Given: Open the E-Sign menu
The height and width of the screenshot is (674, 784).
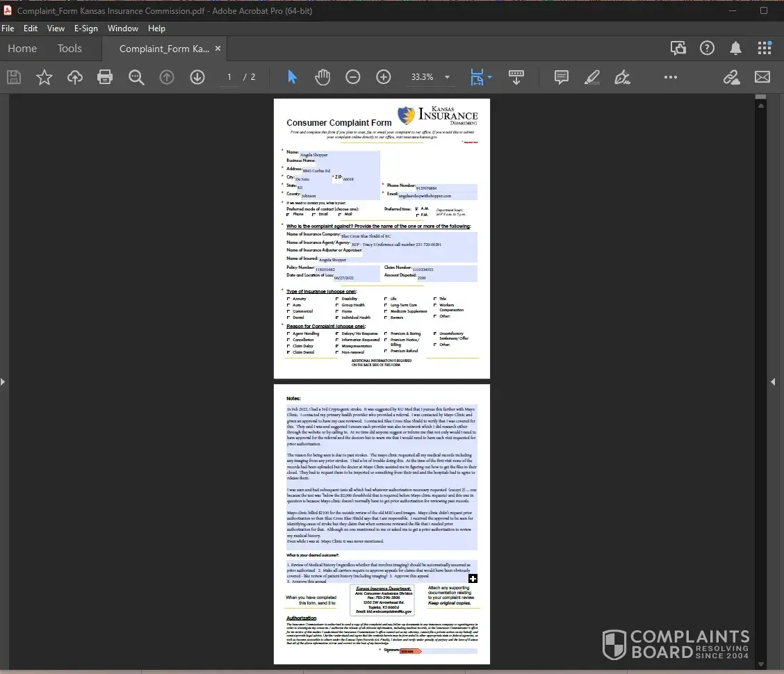Looking at the screenshot, I should (x=86, y=28).
